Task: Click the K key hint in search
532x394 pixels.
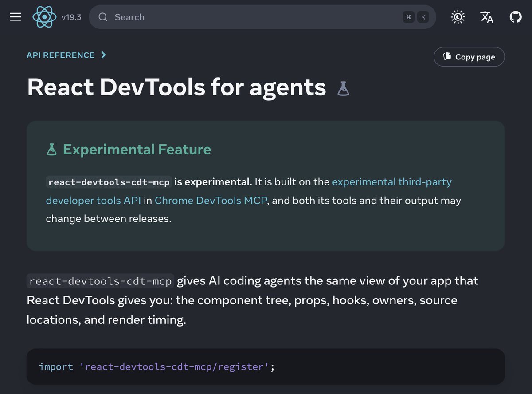Action: [x=423, y=17]
